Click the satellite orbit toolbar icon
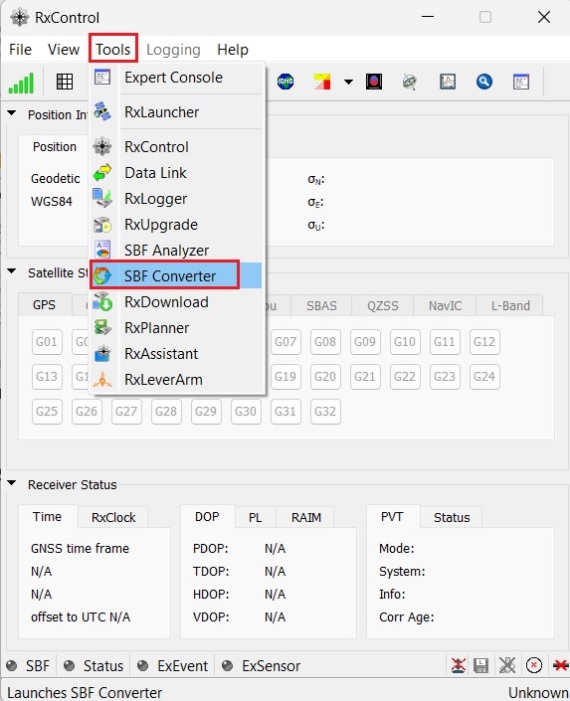This screenshot has height=701, width=570. (x=409, y=82)
